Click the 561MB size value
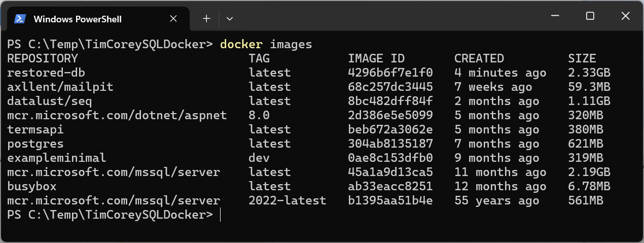This screenshot has height=243, width=644. click(x=586, y=200)
